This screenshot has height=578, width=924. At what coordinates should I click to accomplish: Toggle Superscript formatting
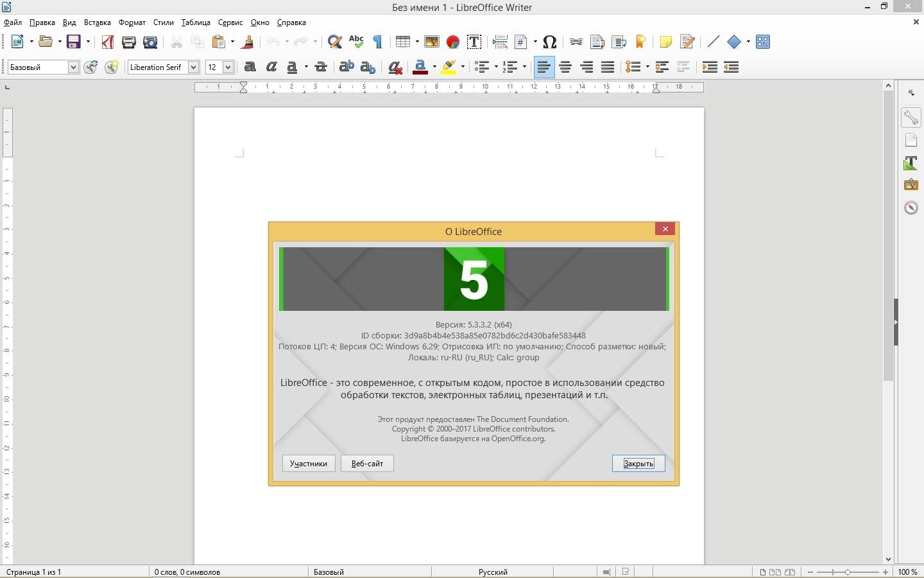pos(346,67)
